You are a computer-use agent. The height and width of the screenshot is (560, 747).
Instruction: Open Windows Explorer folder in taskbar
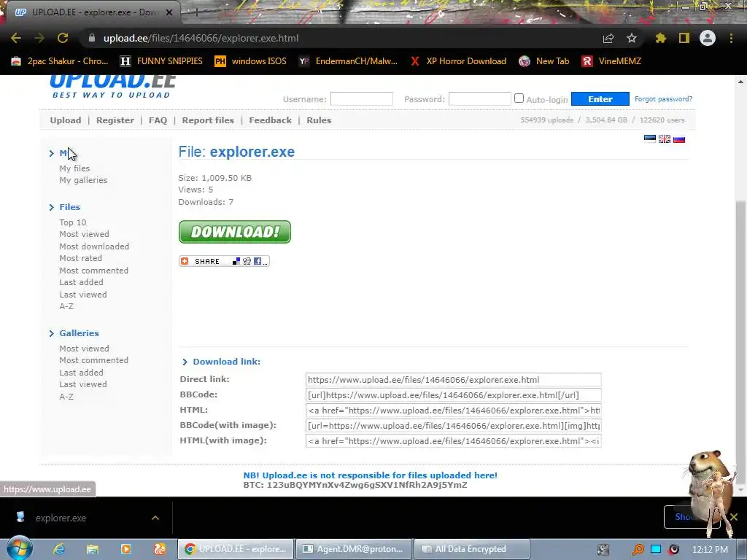point(93,549)
